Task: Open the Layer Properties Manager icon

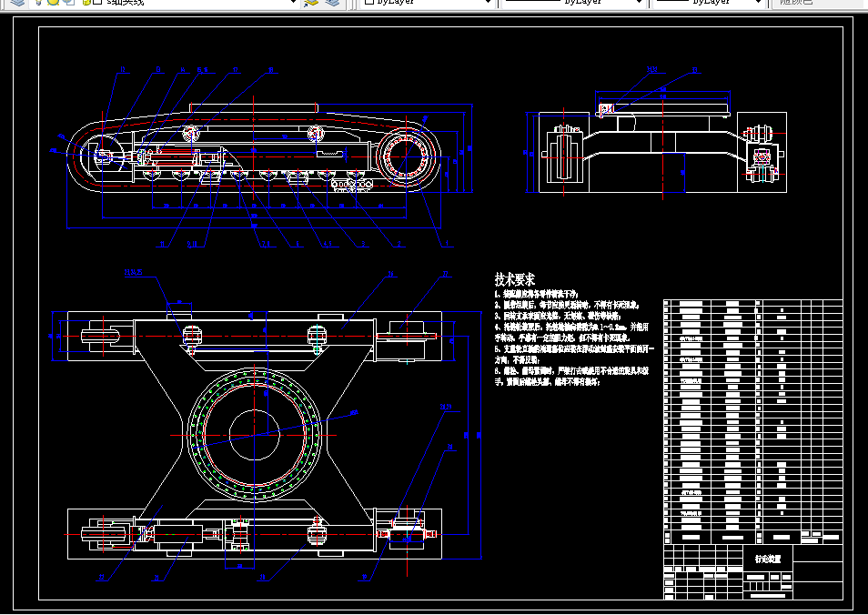Action: (x=17, y=2)
